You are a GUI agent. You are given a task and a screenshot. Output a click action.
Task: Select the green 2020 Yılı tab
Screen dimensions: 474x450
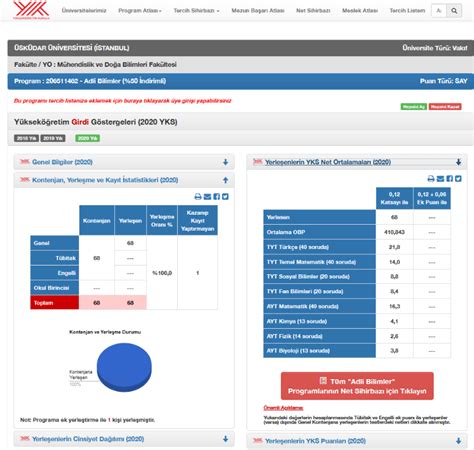[88, 138]
